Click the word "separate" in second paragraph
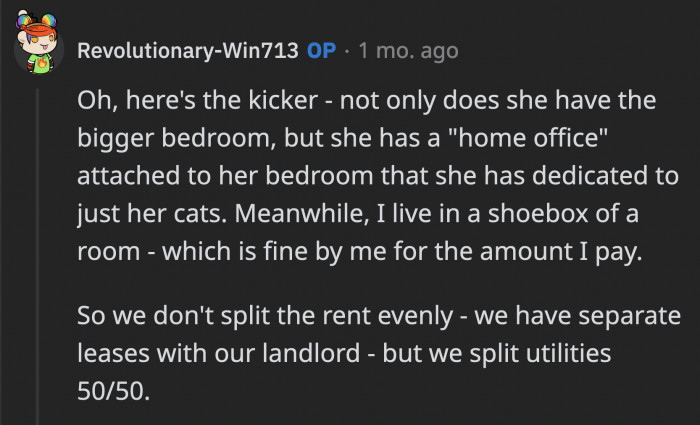Image resolution: width=700 pixels, height=425 pixels. (x=628, y=316)
